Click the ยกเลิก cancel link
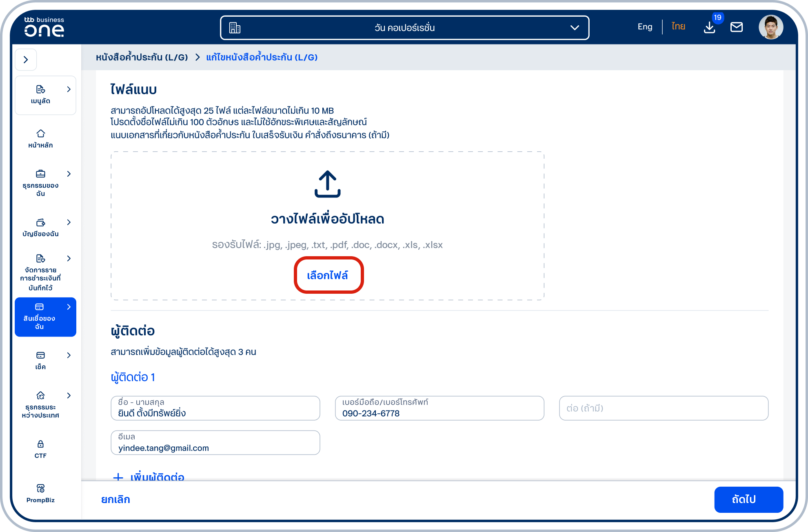808x532 pixels. (115, 499)
